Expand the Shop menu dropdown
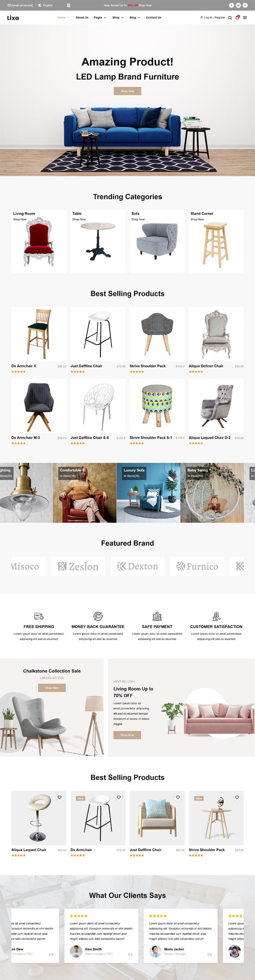255x980 pixels. [x=118, y=18]
